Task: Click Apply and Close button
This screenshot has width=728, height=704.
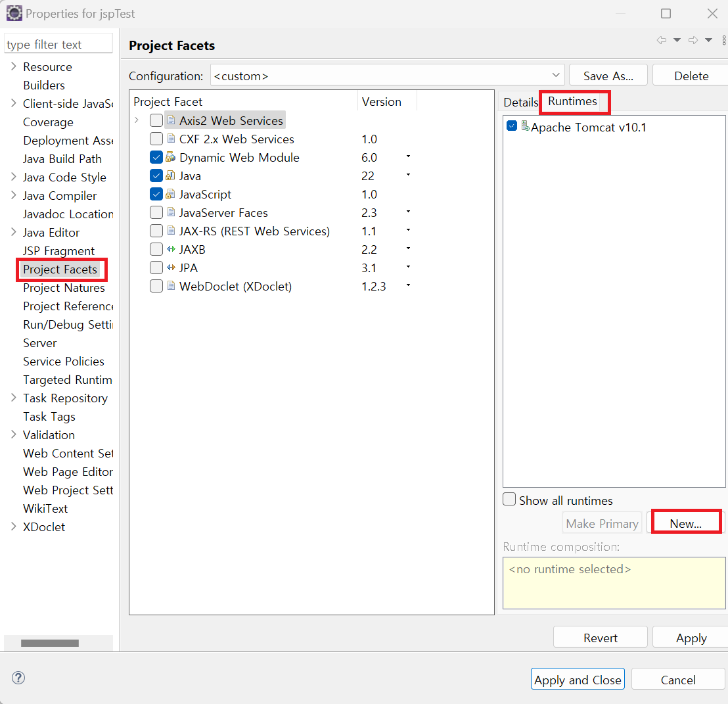Action: click(578, 680)
